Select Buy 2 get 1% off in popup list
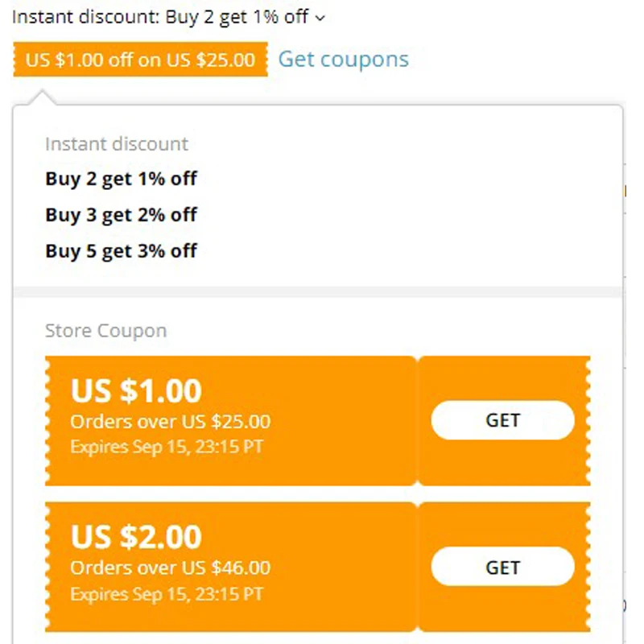The image size is (644, 644). [x=121, y=179]
